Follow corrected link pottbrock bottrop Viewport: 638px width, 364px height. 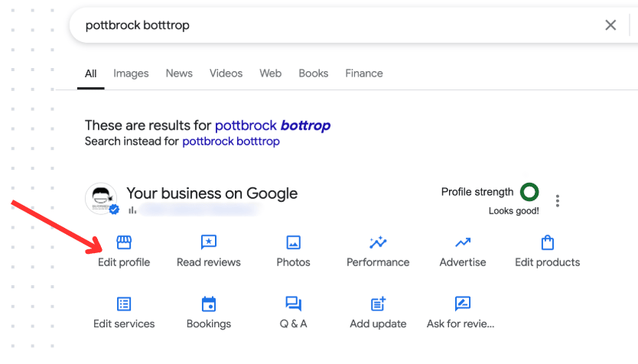272,125
